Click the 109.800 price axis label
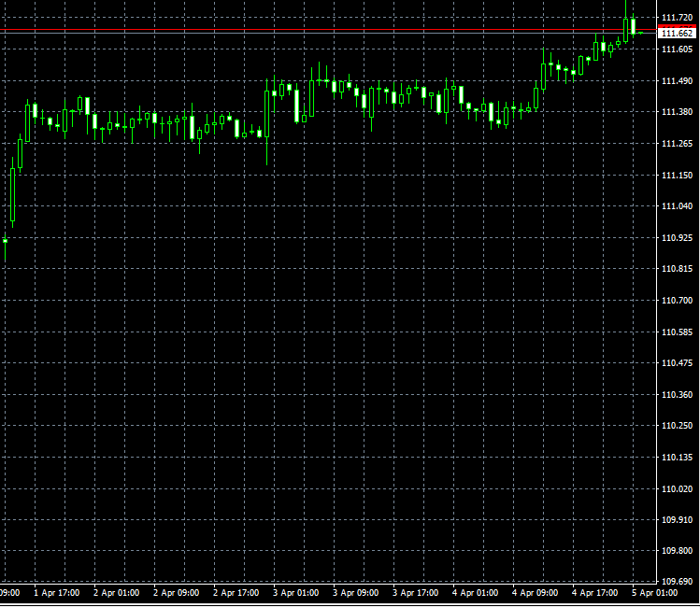Viewport: 700px width, 607px height. coord(677,551)
